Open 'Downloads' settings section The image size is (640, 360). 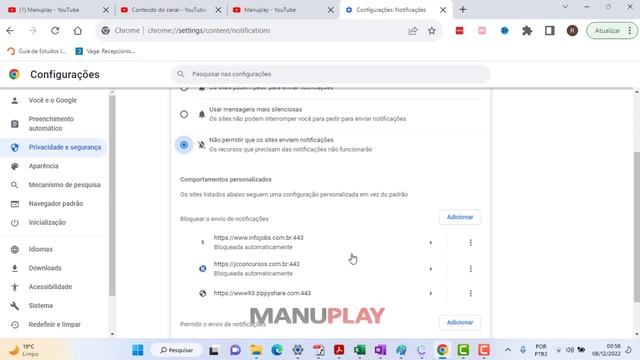(x=53, y=268)
